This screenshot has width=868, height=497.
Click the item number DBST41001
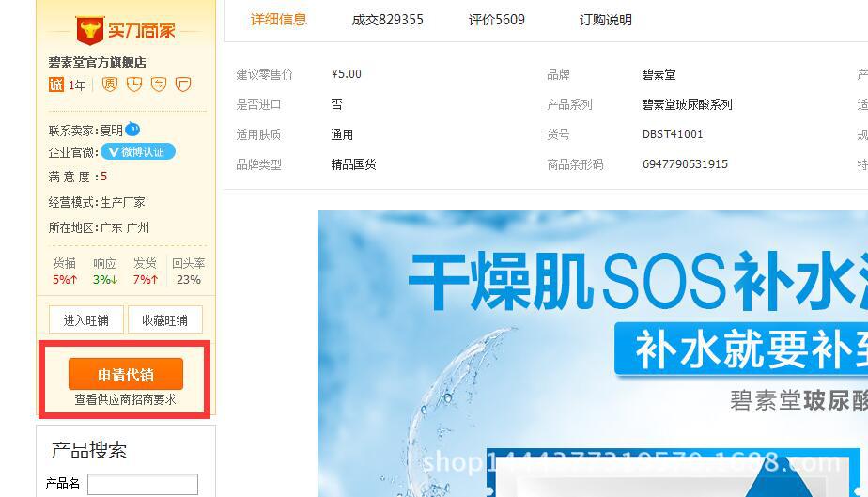click(673, 134)
